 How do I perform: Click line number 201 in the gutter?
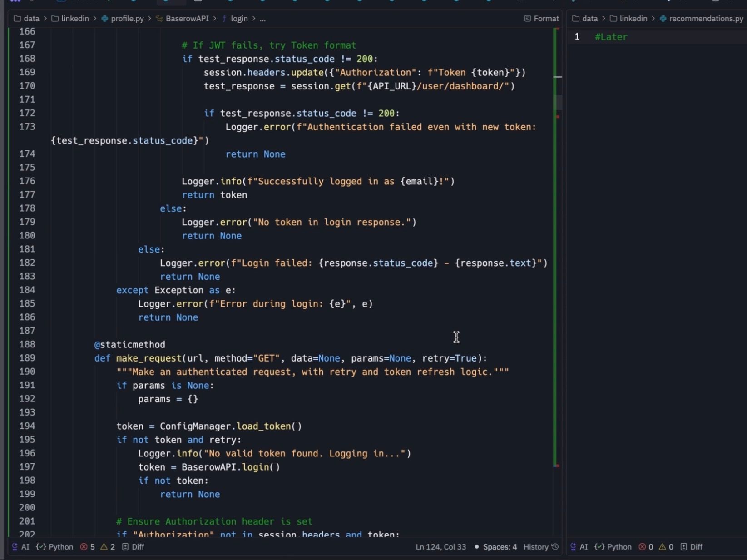click(27, 521)
